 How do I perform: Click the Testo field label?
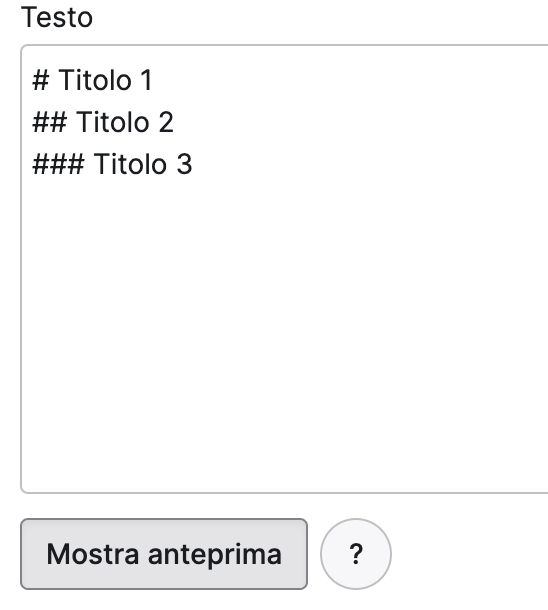pyautogui.click(x=57, y=18)
